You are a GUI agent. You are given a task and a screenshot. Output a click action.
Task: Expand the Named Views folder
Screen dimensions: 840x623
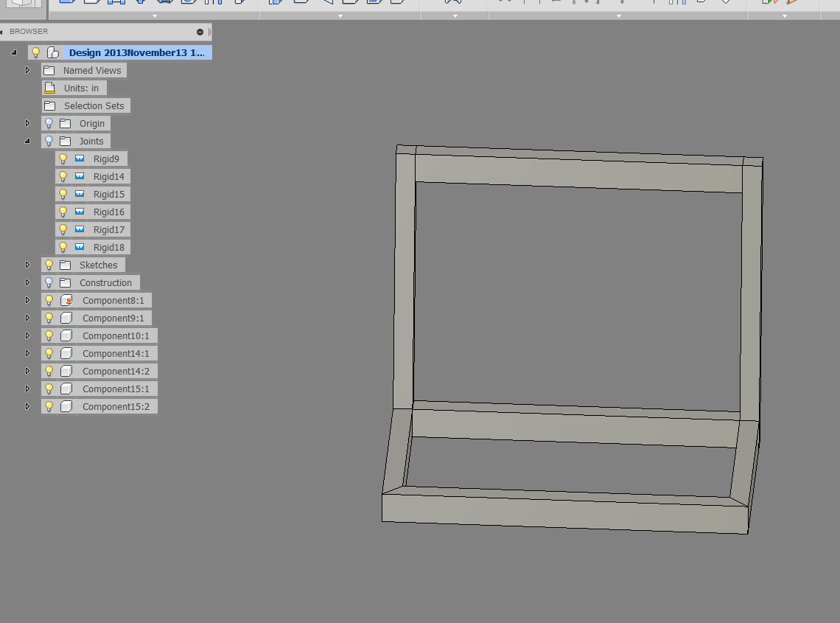coord(27,70)
